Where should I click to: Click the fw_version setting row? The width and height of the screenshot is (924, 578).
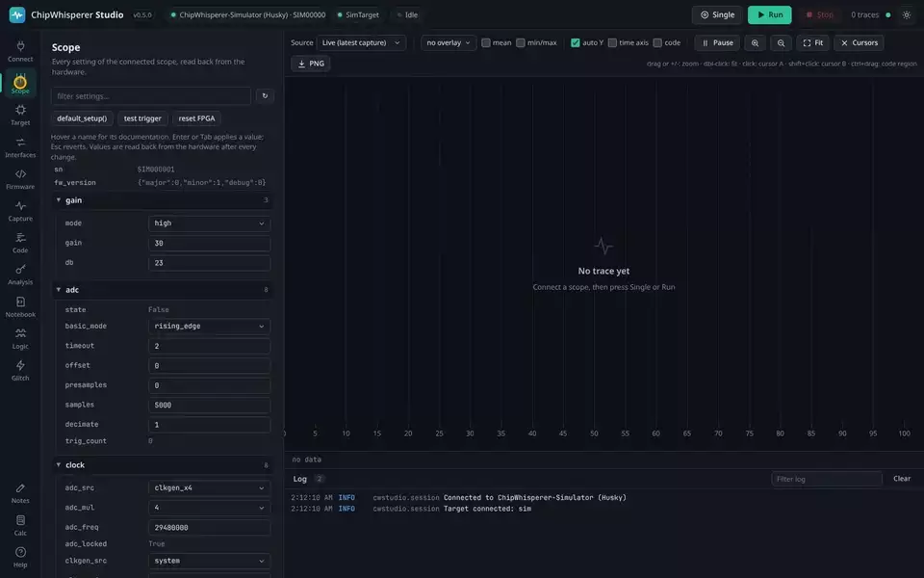[162, 182]
